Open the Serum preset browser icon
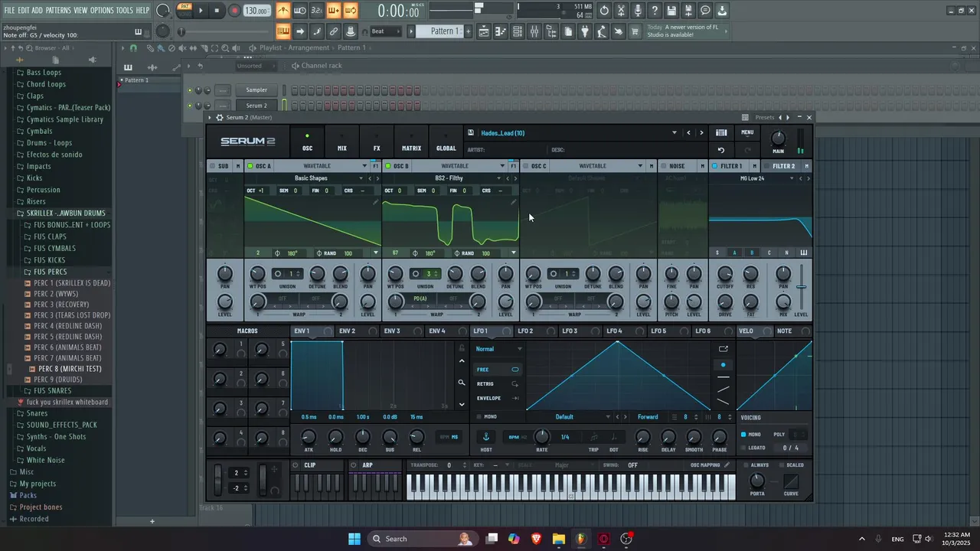 tap(721, 132)
